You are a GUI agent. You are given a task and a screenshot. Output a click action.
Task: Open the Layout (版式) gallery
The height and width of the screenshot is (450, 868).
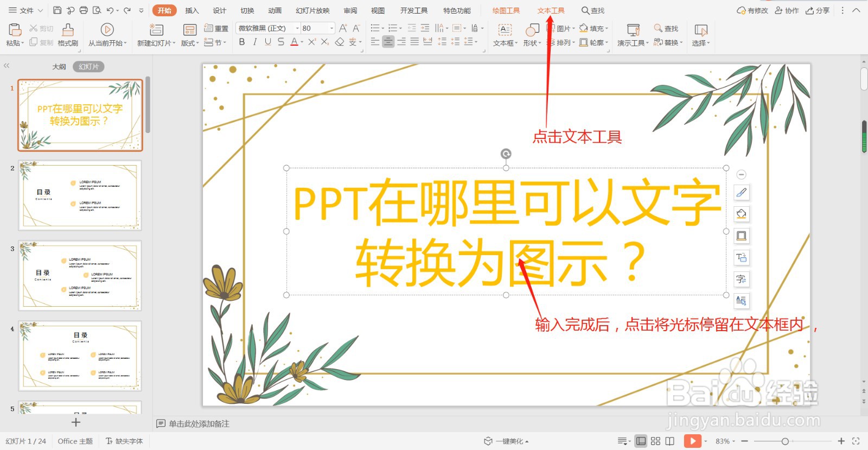190,35
